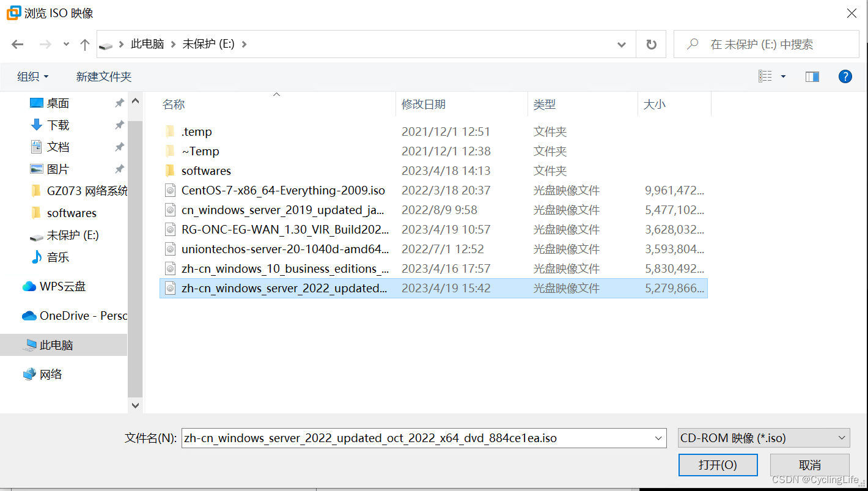Expand chevron after 此电脑 in path

[173, 45]
